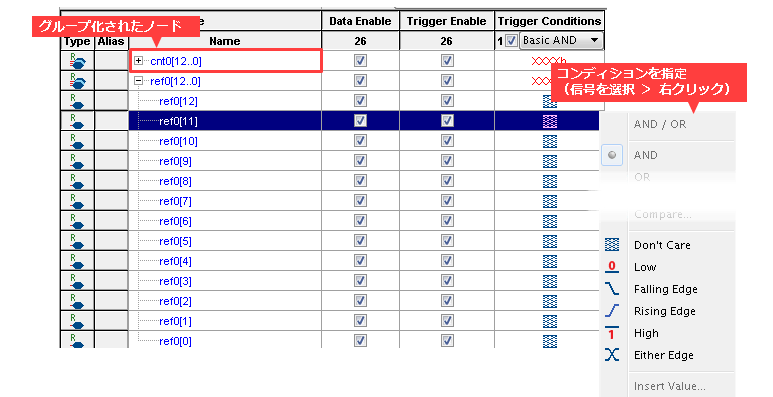Click the trigger condition icon for ref0[9]

point(550,161)
